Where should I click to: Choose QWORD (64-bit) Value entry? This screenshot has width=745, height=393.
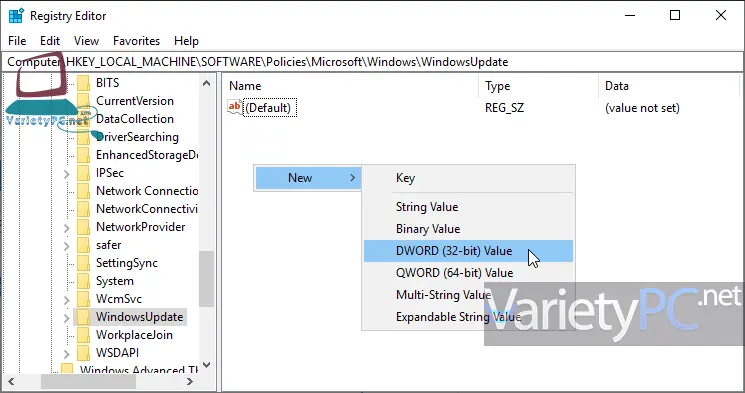pyautogui.click(x=468, y=273)
